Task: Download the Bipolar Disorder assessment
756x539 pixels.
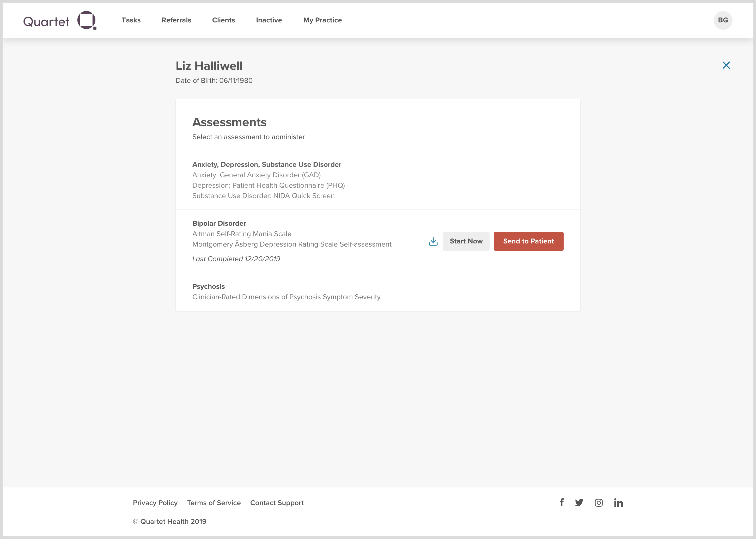Action: click(433, 241)
